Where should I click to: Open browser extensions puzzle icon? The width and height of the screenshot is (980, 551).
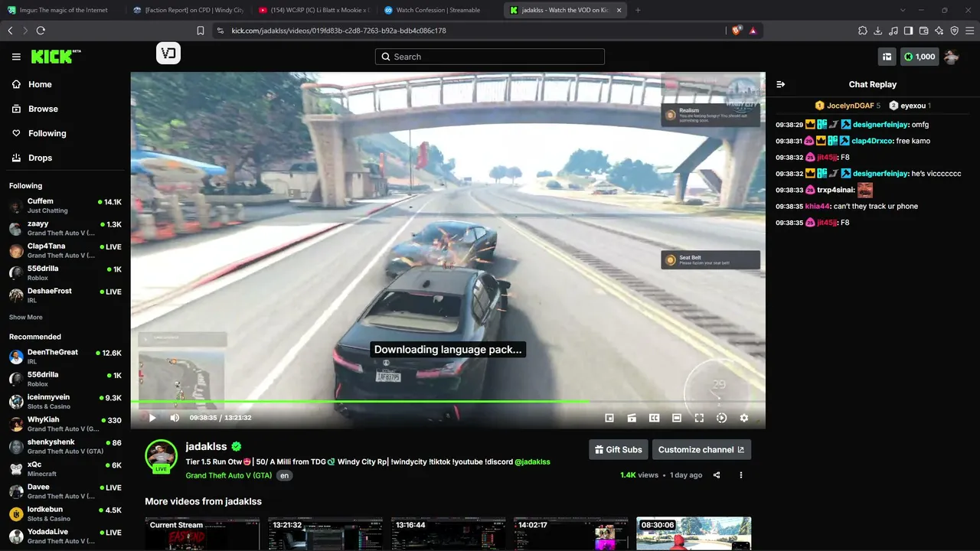point(863,31)
